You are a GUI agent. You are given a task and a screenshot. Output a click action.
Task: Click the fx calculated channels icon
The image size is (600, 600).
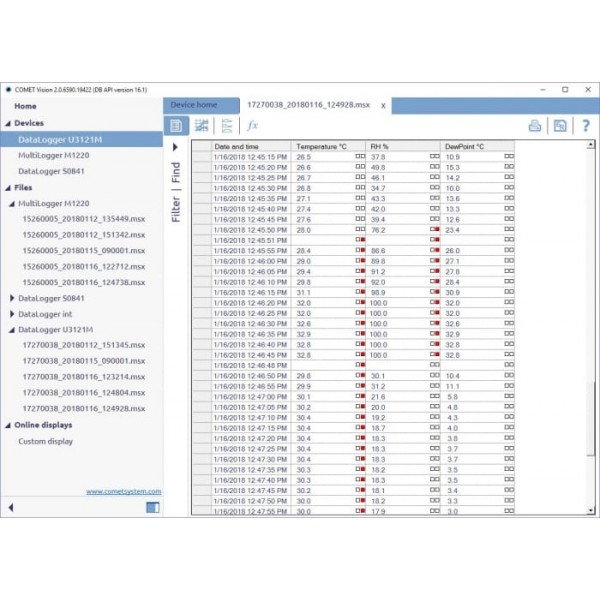(252, 125)
